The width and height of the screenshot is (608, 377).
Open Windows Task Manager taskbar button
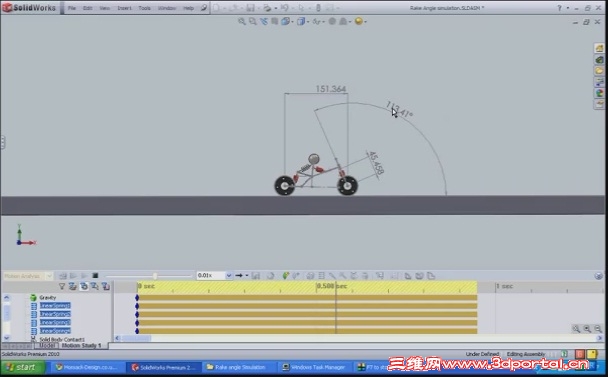[315, 367]
